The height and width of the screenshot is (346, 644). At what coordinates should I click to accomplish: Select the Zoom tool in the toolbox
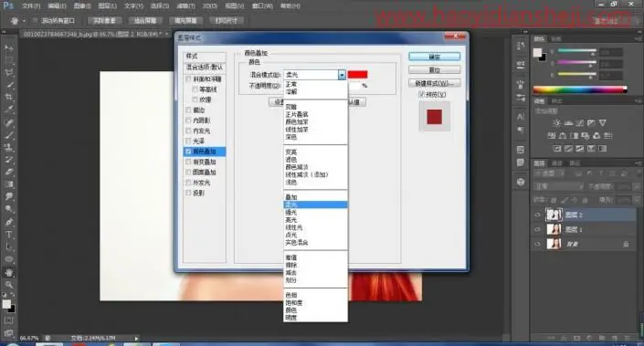9,285
